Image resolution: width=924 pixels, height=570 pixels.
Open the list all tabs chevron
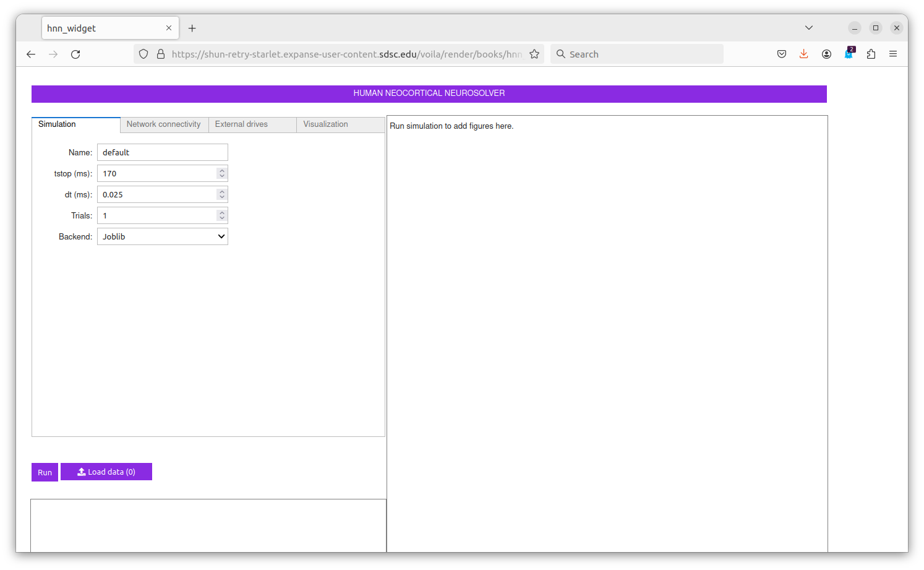(x=808, y=28)
